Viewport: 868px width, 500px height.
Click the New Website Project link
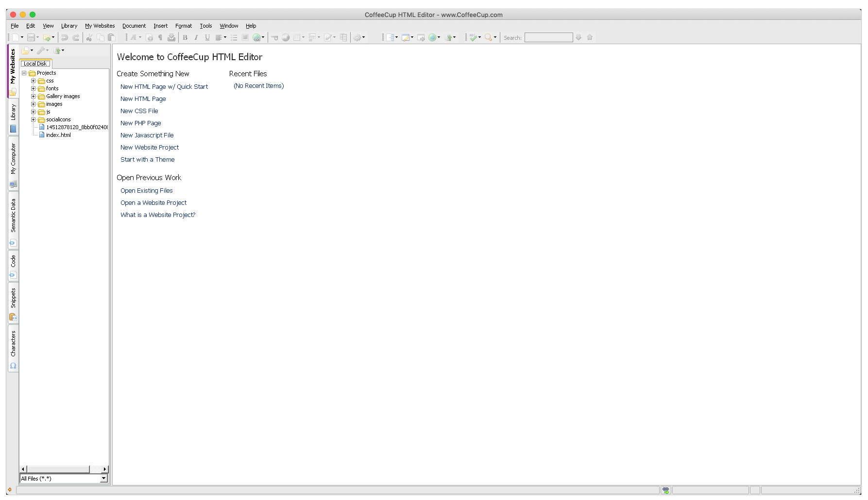150,147
